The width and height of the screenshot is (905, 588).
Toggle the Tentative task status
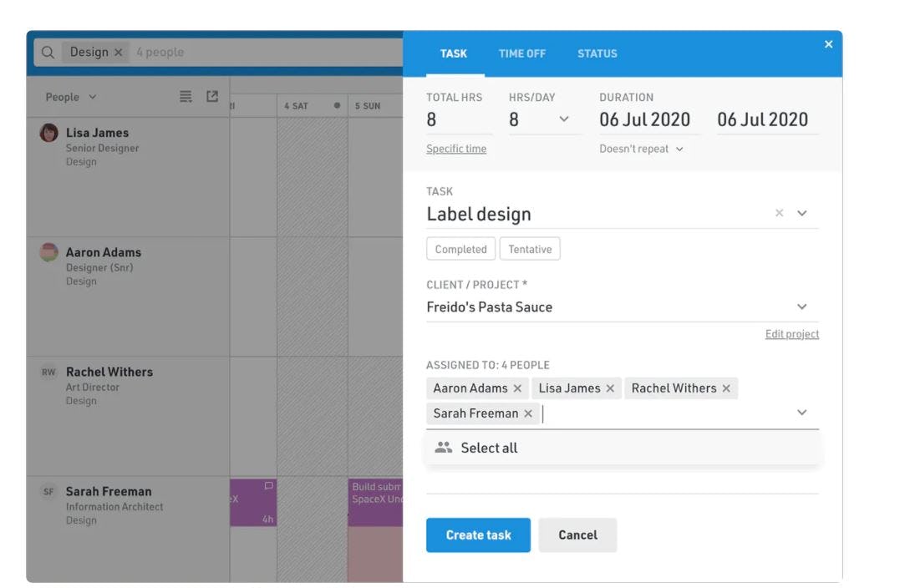coord(530,249)
